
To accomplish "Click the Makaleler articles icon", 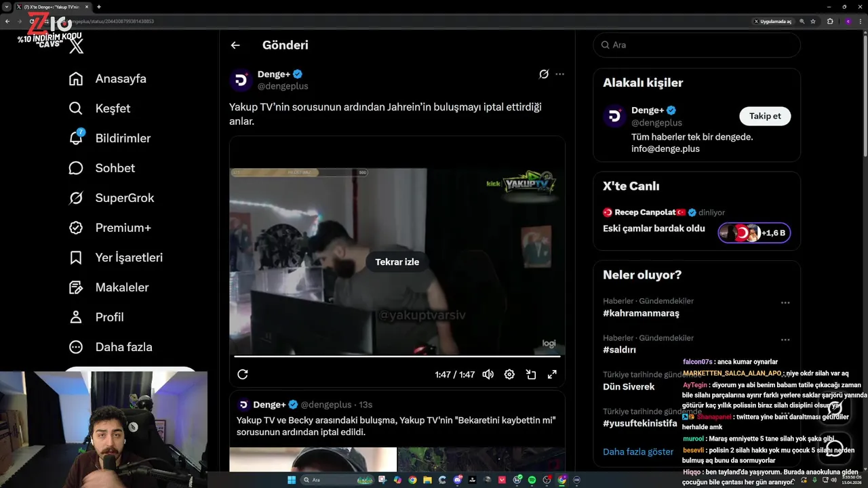I will [x=76, y=287].
